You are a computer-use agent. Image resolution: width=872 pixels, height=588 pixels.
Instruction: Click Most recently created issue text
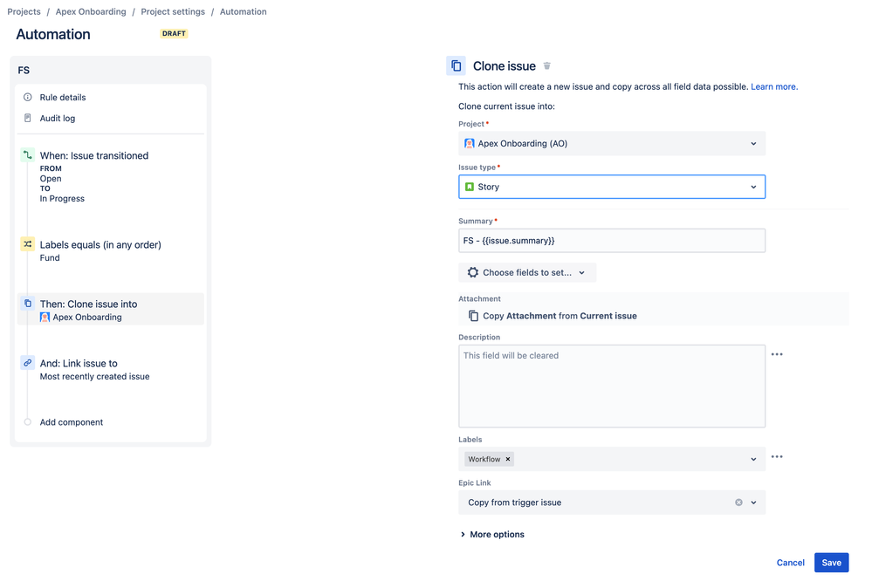point(94,376)
